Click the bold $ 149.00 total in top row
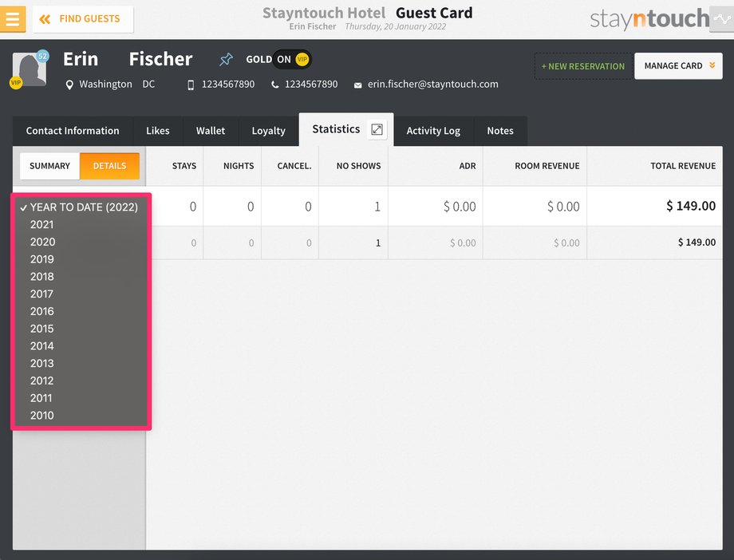 [691, 206]
